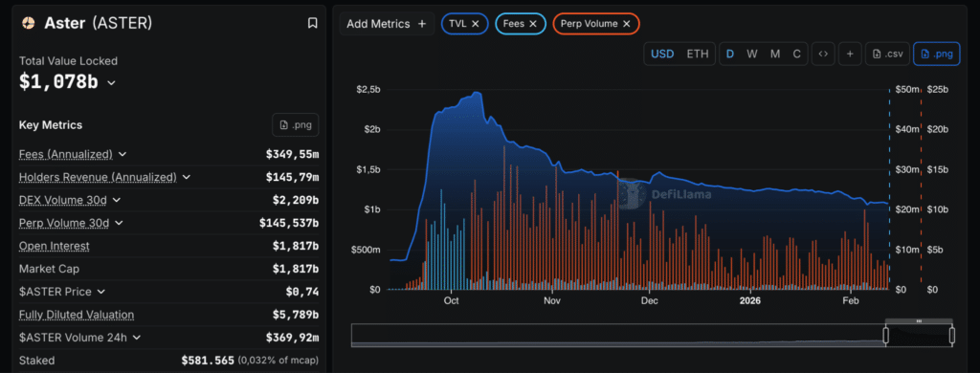The height and width of the screenshot is (373, 980).
Task: Click the $0,74 price value
Action: 302,291
